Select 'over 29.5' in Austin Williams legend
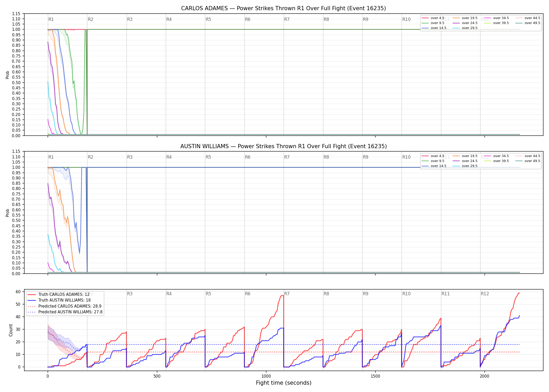This screenshot has height=392, width=549. (465, 166)
